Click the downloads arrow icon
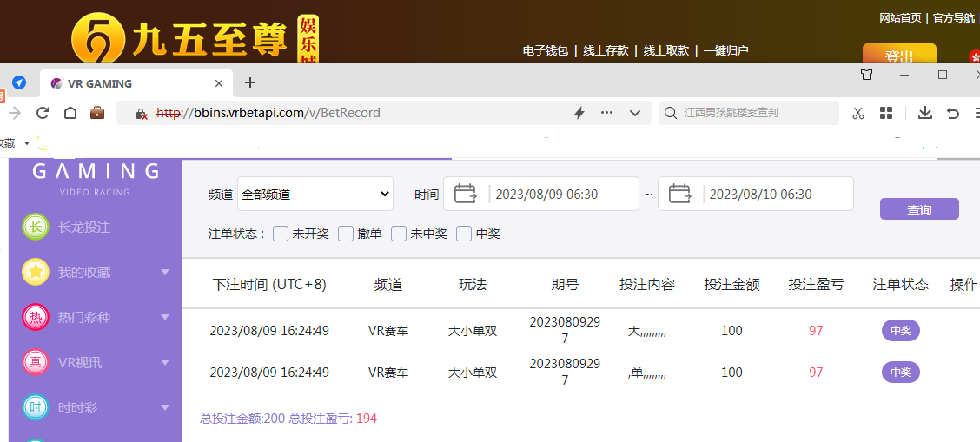The image size is (980, 442). 925,113
